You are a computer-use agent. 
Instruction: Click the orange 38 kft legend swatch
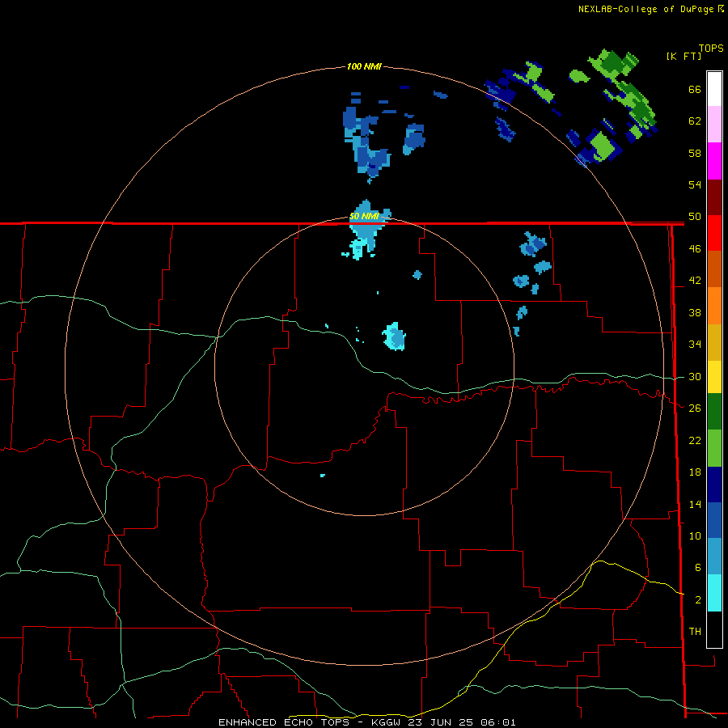coord(714,306)
